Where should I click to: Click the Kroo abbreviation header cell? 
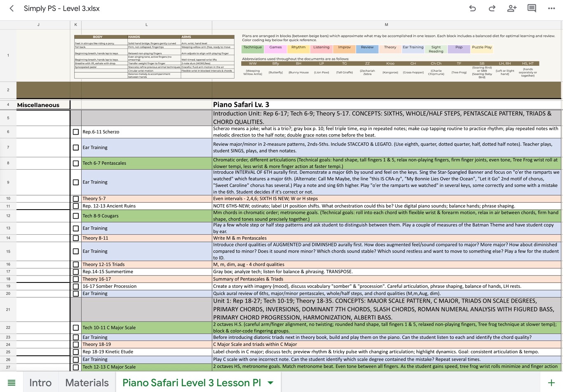390,63
